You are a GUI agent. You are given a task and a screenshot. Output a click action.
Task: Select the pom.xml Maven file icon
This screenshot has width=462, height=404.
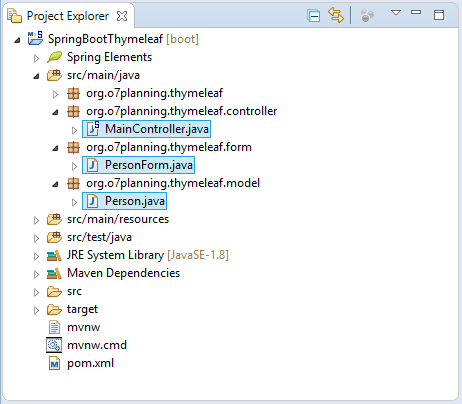54,363
